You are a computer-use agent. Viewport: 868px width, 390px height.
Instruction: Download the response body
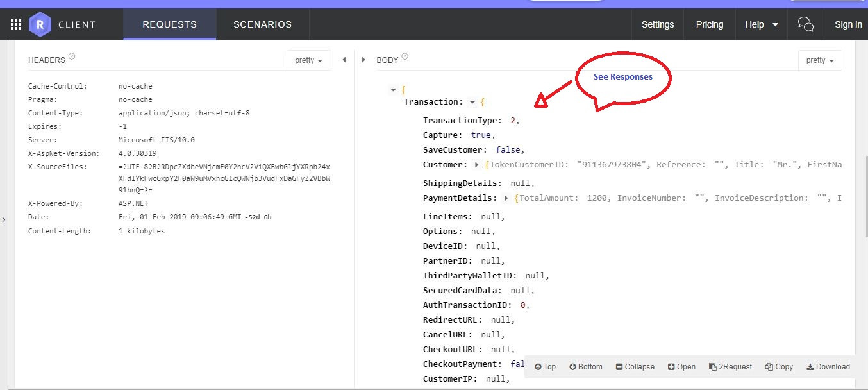[x=828, y=366]
